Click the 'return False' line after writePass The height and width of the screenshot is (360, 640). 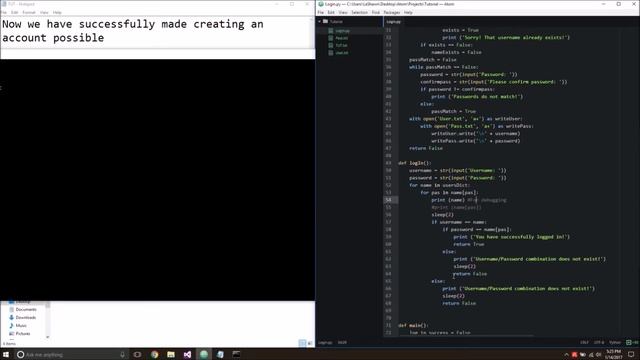coord(426,149)
